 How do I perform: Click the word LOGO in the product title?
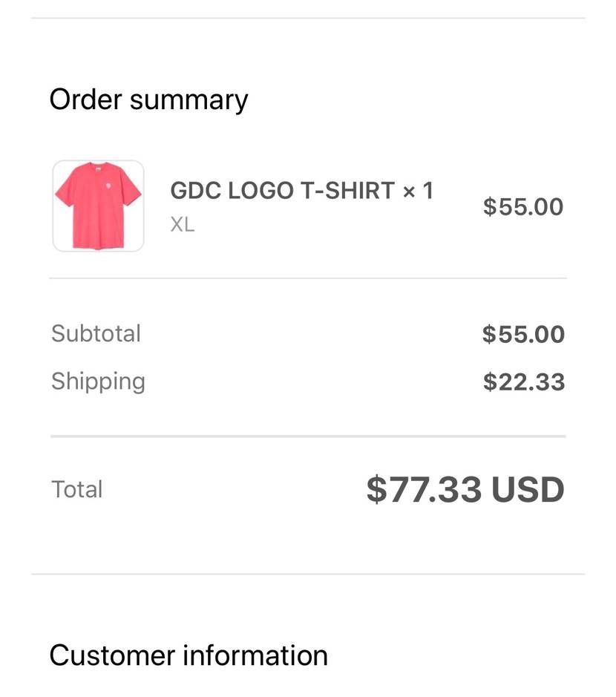click(x=261, y=191)
